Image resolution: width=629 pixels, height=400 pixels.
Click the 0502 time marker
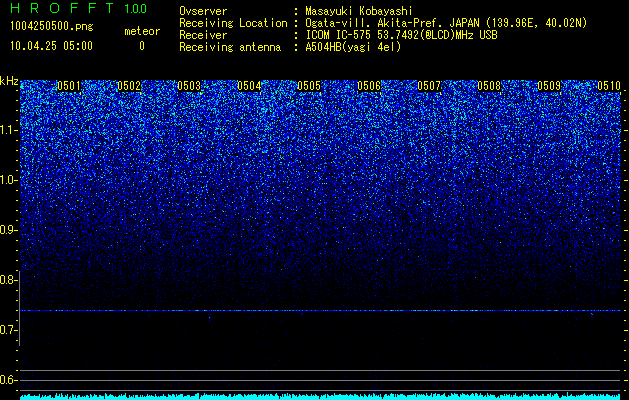(x=129, y=86)
